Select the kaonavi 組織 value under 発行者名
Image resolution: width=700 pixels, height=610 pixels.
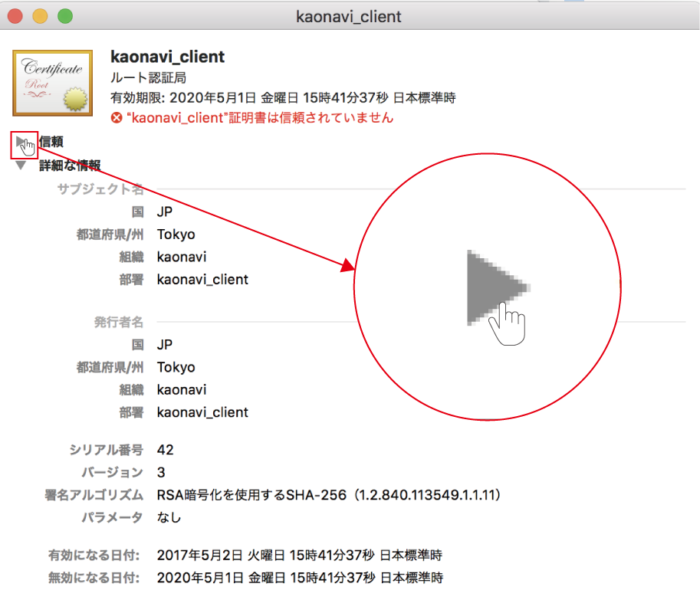click(x=182, y=390)
